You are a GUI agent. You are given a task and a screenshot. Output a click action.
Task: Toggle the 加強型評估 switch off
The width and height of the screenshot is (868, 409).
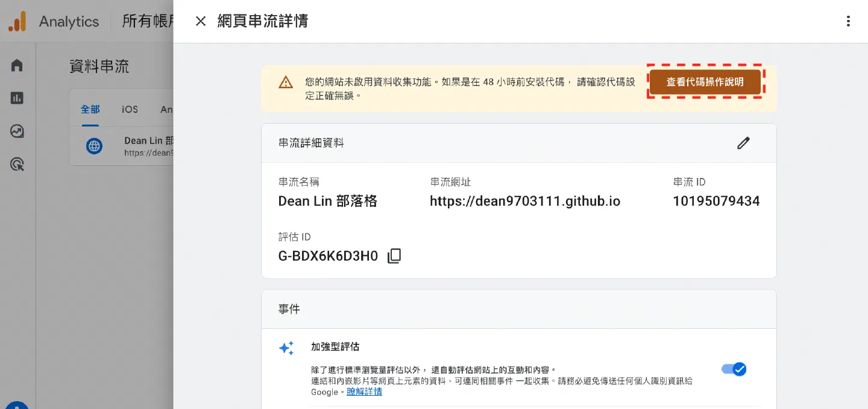(734, 369)
